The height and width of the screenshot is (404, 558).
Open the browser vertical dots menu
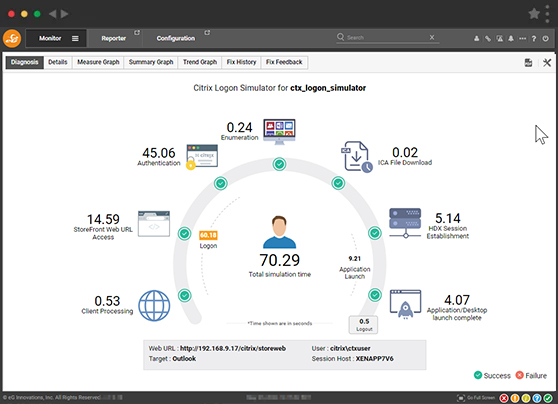pos(547,14)
